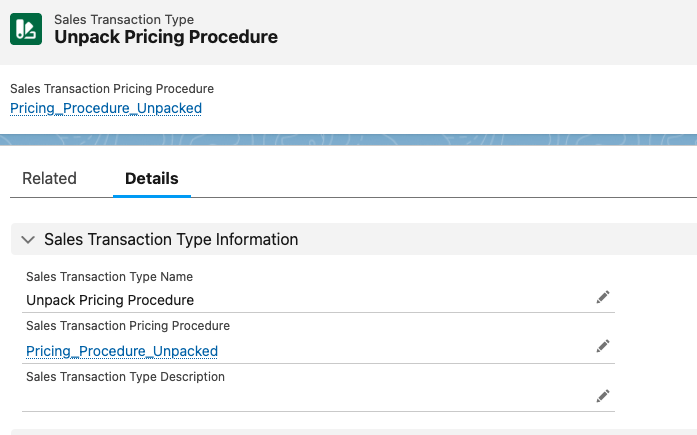The height and width of the screenshot is (435, 697).
Task: Click the gray section bar below Description
Action: (348, 431)
